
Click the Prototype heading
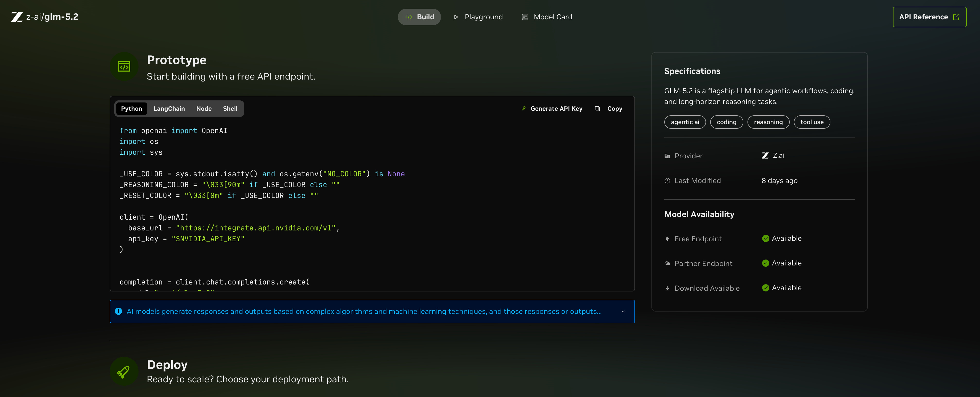coord(177,60)
